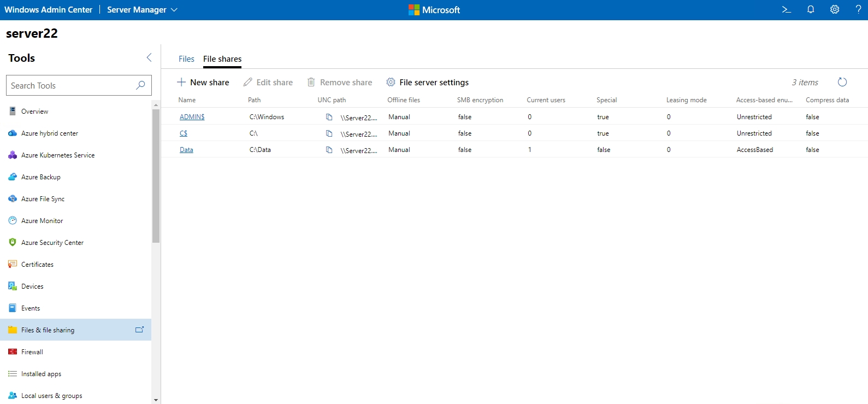Open File server settings

point(428,83)
